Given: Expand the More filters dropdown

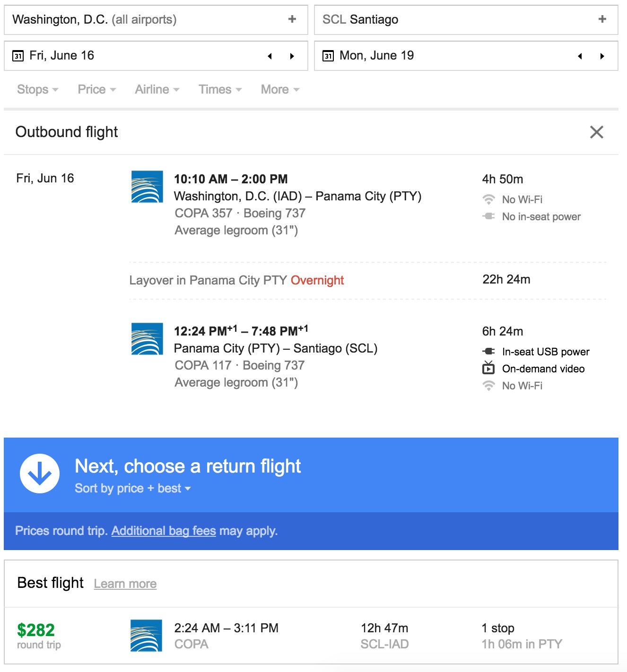Looking at the screenshot, I should point(280,89).
